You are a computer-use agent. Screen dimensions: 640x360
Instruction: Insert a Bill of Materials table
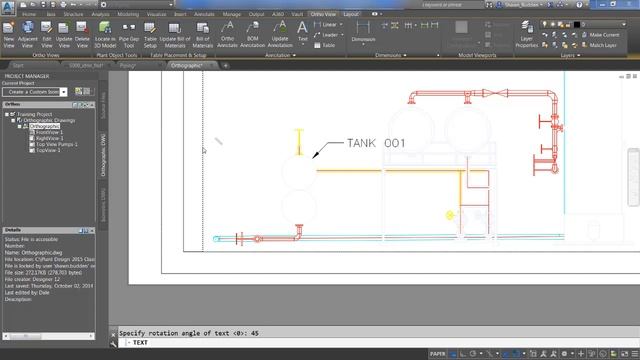pos(202,35)
